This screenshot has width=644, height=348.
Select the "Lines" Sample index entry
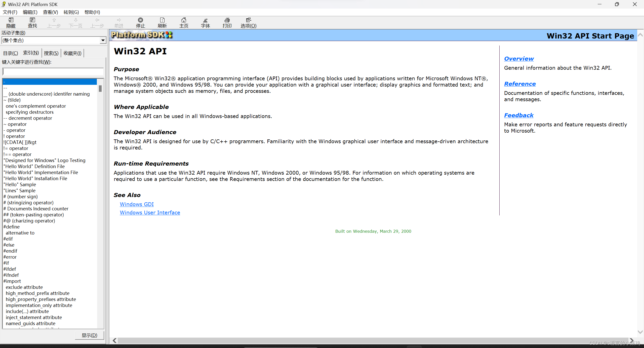(x=19, y=190)
